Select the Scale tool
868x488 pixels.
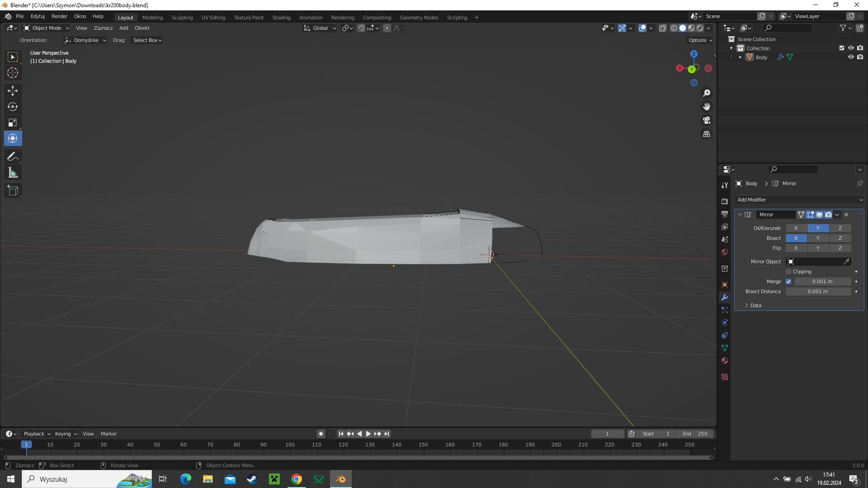pos(13,122)
